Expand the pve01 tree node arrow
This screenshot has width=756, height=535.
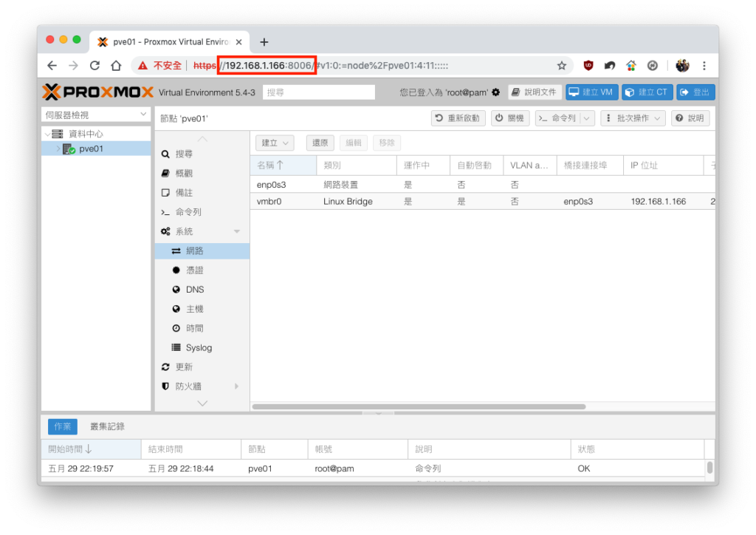tap(58, 149)
